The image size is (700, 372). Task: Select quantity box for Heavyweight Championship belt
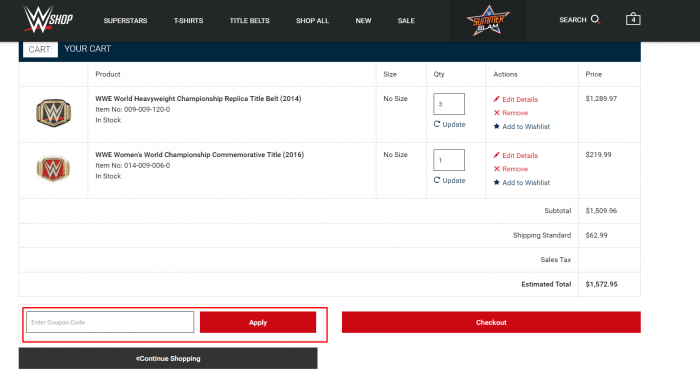pos(449,104)
